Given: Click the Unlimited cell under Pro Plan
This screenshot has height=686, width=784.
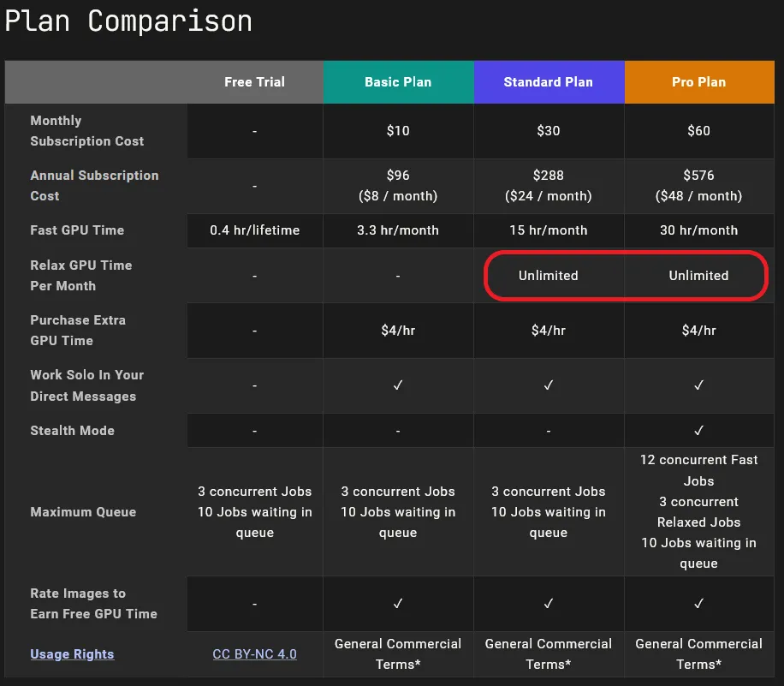Looking at the screenshot, I should [x=699, y=276].
